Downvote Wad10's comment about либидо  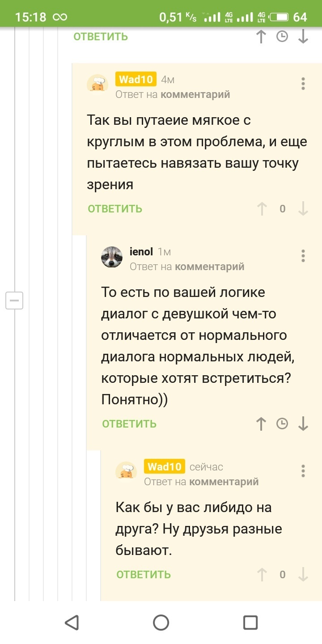click(x=303, y=575)
